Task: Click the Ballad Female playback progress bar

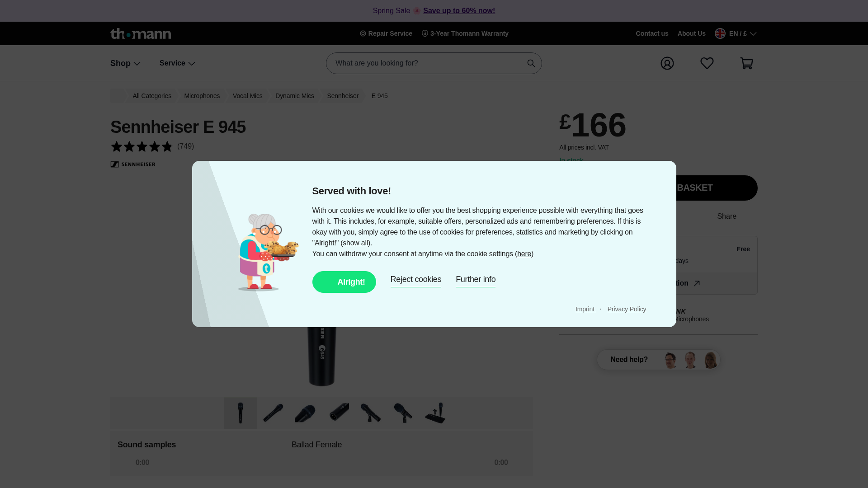Action: coord(321,462)
